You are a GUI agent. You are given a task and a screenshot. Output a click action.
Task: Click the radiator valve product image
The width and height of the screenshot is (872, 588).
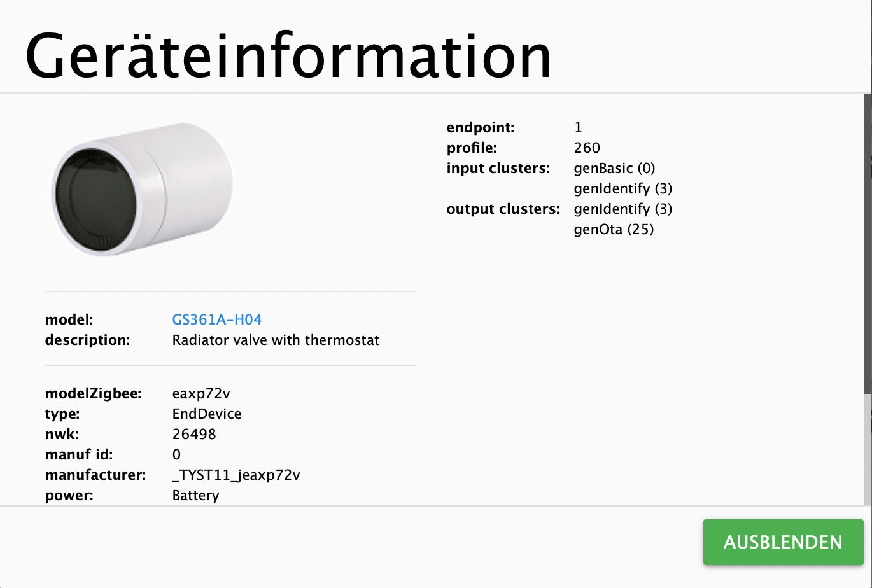tap(142, 188)
